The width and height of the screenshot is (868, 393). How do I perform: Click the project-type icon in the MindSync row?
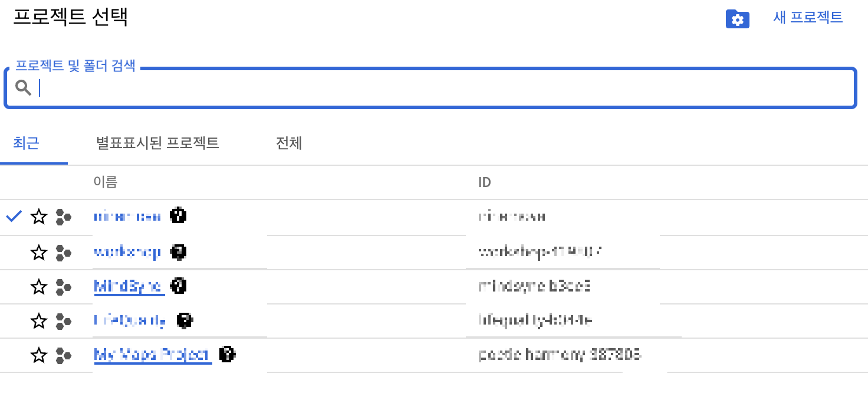pos(63,287)
